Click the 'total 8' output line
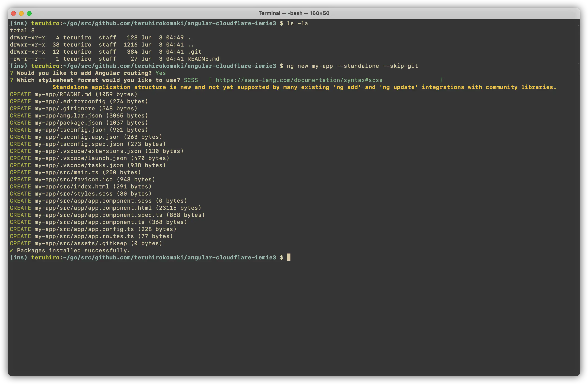The height and width of the screenshot is (384, 588). [x=22, y=31]
